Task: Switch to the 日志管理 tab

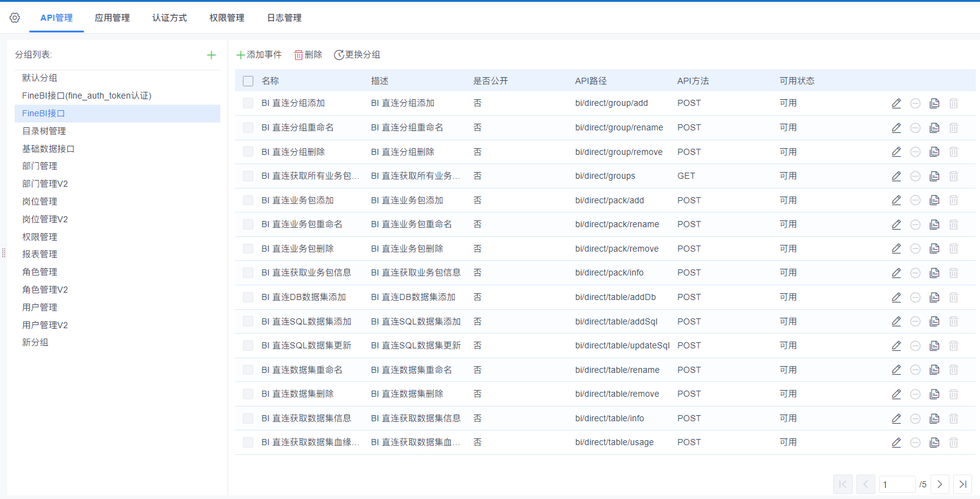Action: [x=284, y=18]
